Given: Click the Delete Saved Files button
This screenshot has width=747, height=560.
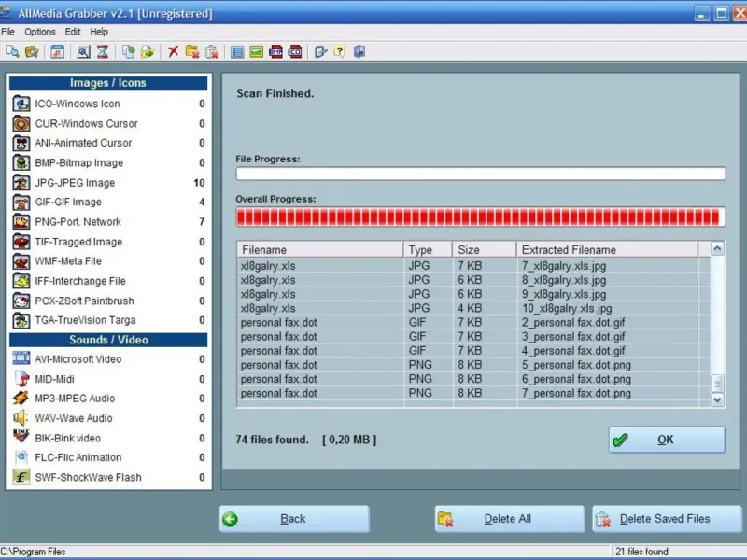Looking at the screenshot, I should [667, 519].
